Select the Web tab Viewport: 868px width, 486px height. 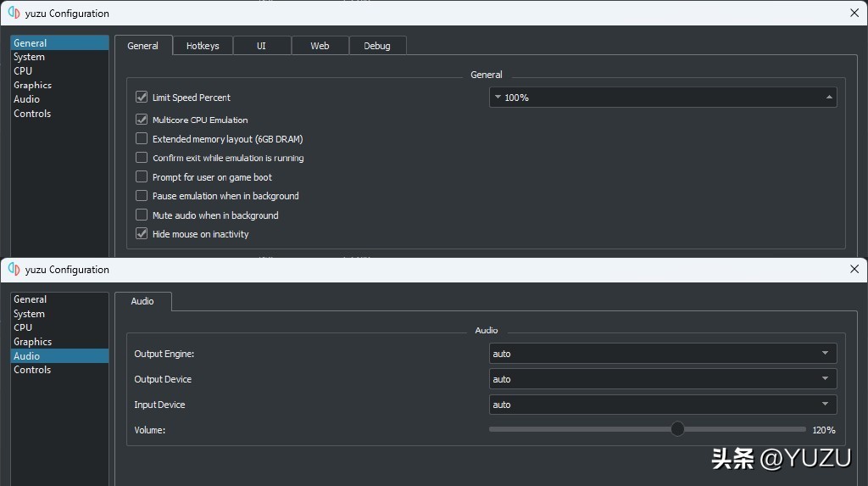[x=320, y=46]
